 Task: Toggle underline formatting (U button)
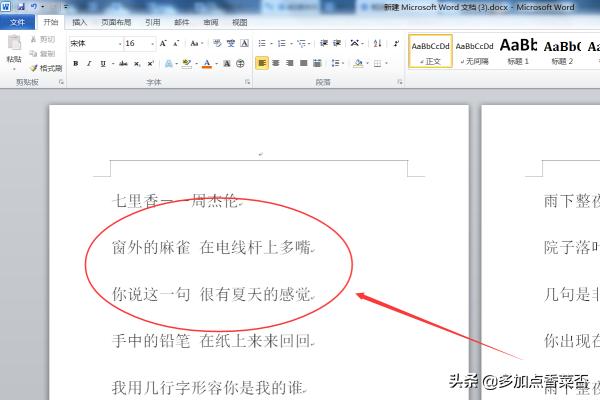(103, 64)
